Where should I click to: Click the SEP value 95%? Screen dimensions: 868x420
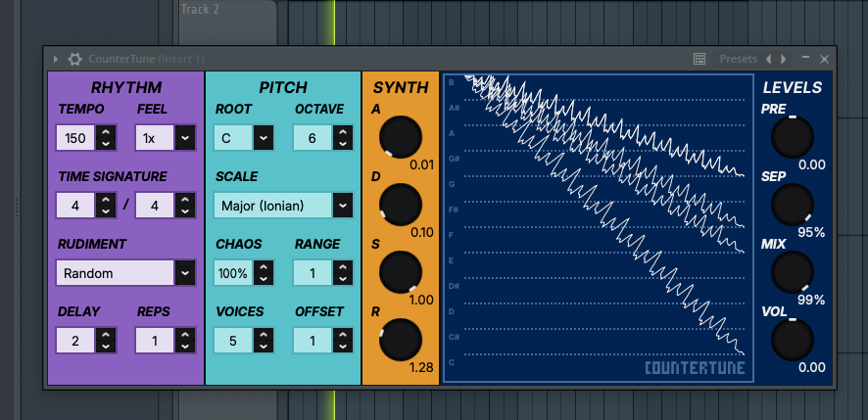click(x=811, y=232)
